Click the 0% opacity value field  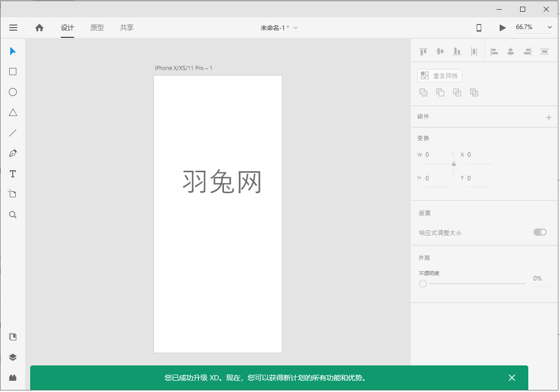click(x=541, y=279)
